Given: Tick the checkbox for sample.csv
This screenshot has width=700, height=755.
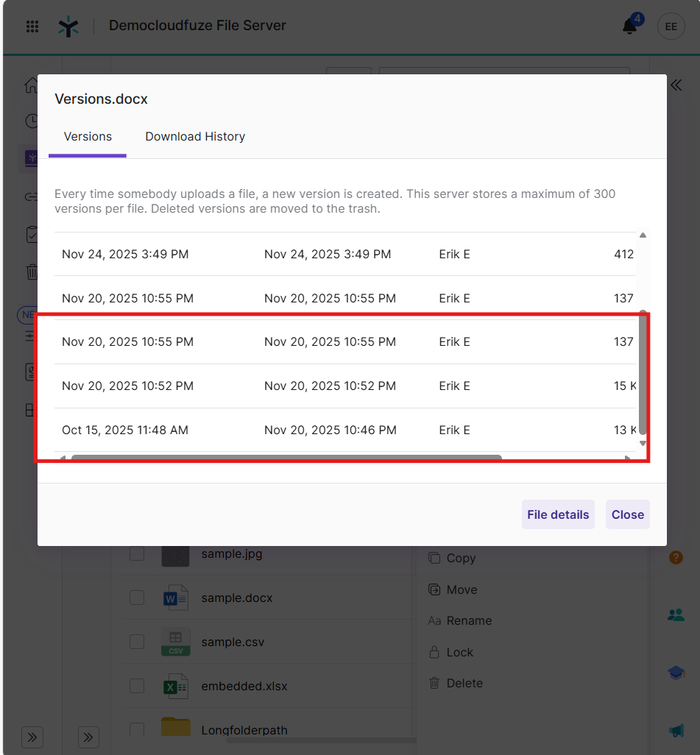Looking at the screenshot, I should 136,642.
